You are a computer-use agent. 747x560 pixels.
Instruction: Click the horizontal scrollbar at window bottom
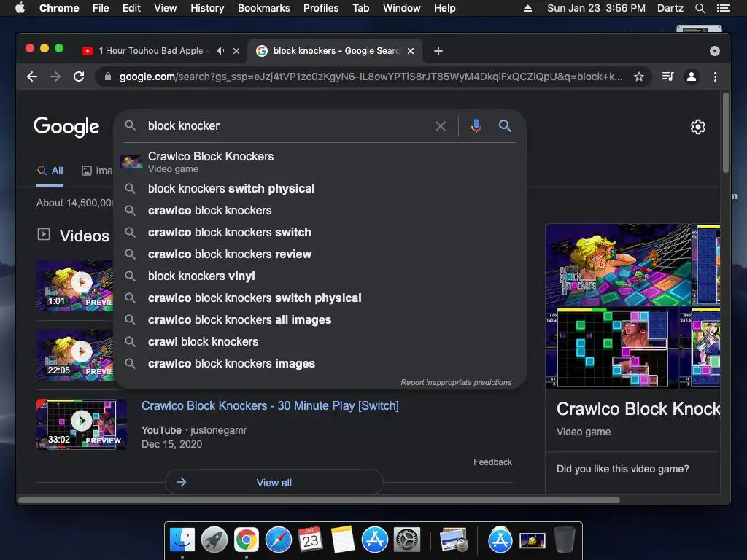(x=320, y=500)
